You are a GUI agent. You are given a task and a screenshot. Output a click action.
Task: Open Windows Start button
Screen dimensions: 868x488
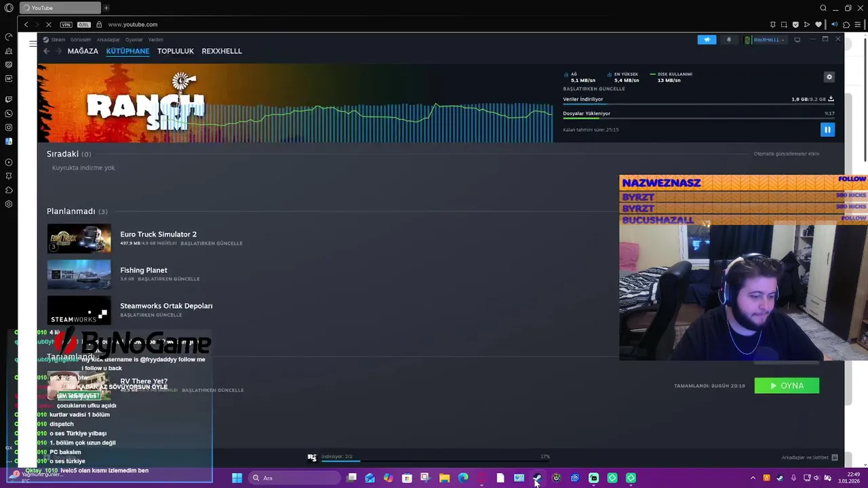[x=237, y=478]
